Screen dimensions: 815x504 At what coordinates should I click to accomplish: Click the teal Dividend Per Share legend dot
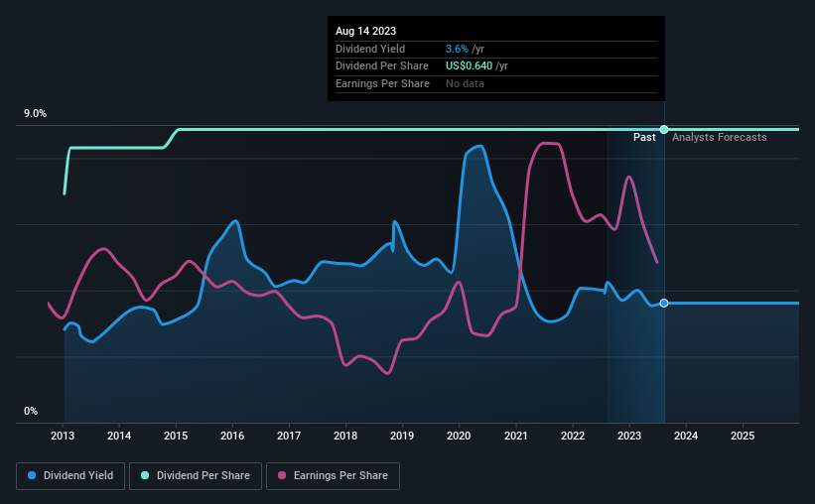point(145,475)
